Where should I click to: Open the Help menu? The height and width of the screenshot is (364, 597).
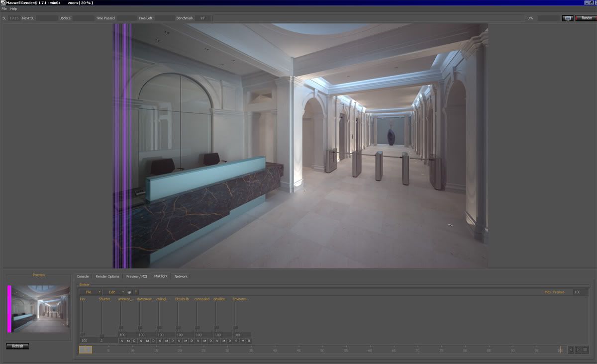[14, 9]
